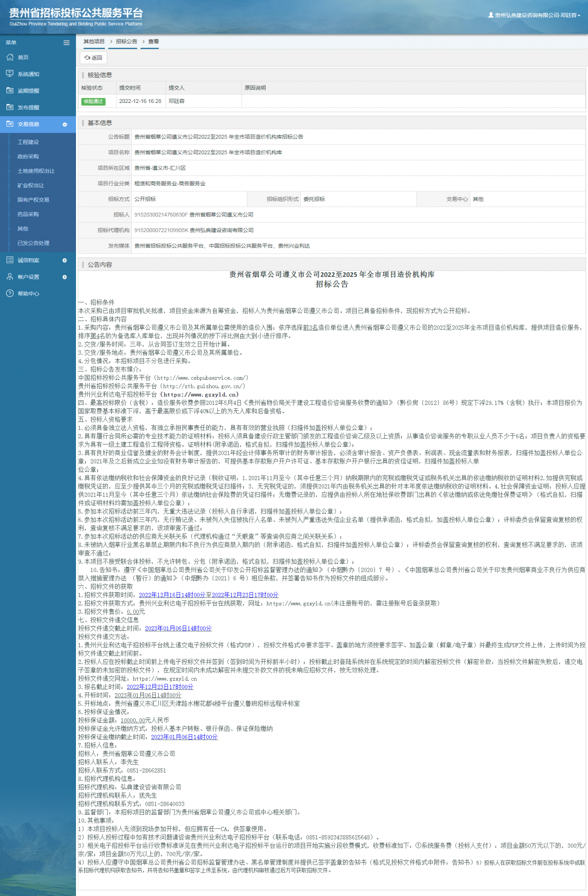Select 土地使用权出让 submenu item
This screenshot has width=588, height=896.
(36, 171)
